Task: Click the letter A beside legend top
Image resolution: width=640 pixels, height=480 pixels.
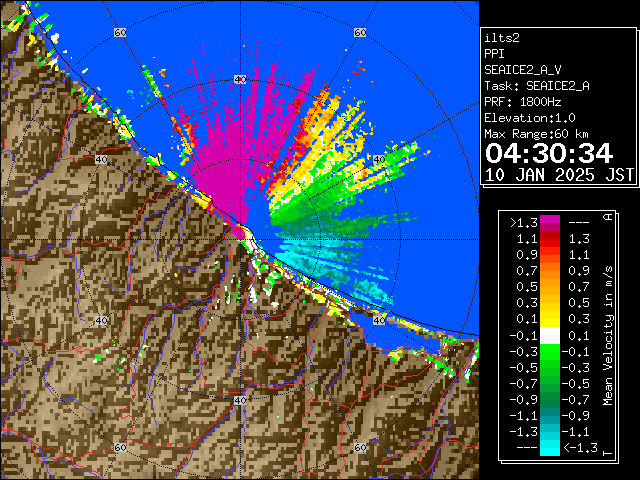Action: tap(608, 217)
